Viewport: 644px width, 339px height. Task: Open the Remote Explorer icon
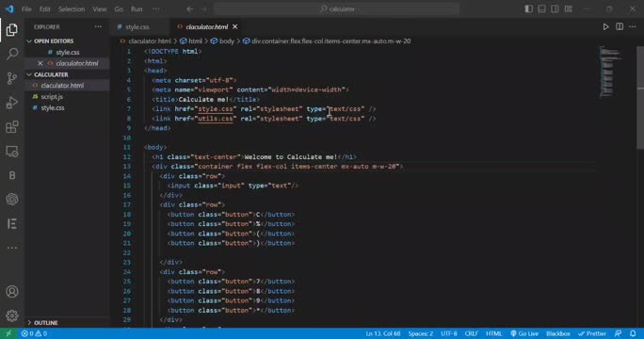[x=12, y=152]
